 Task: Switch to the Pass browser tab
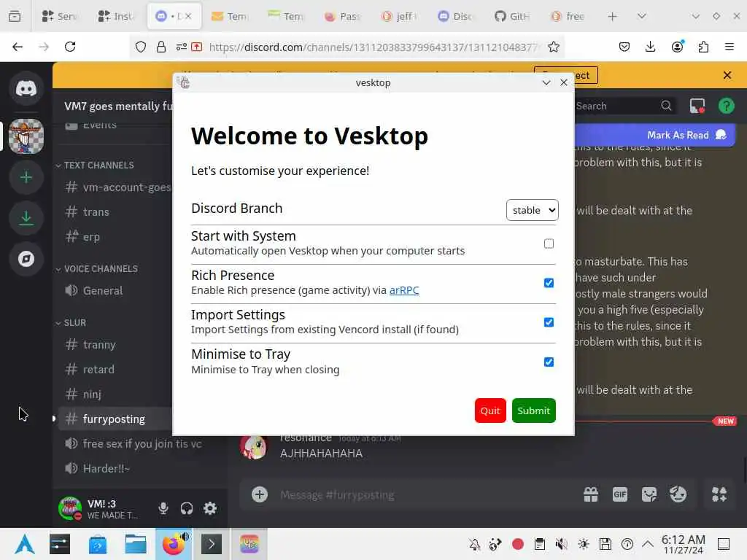pyautogui.click(x=343, y=16)
